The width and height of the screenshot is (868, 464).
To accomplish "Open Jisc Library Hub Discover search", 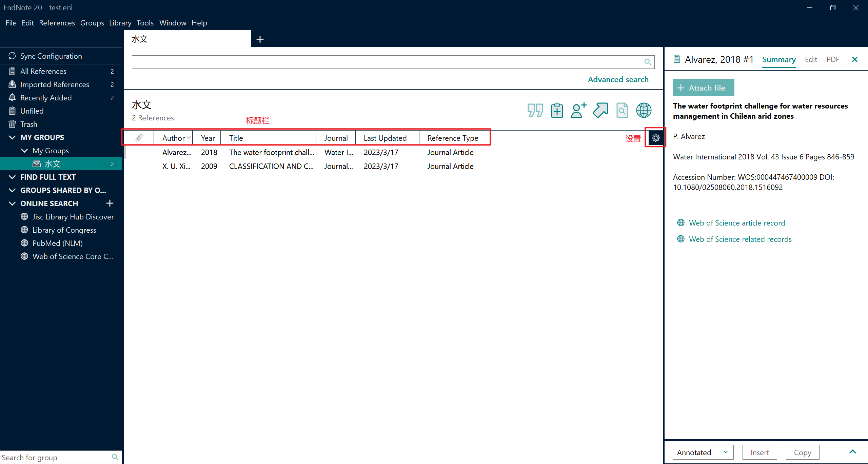I will [67, 217].
